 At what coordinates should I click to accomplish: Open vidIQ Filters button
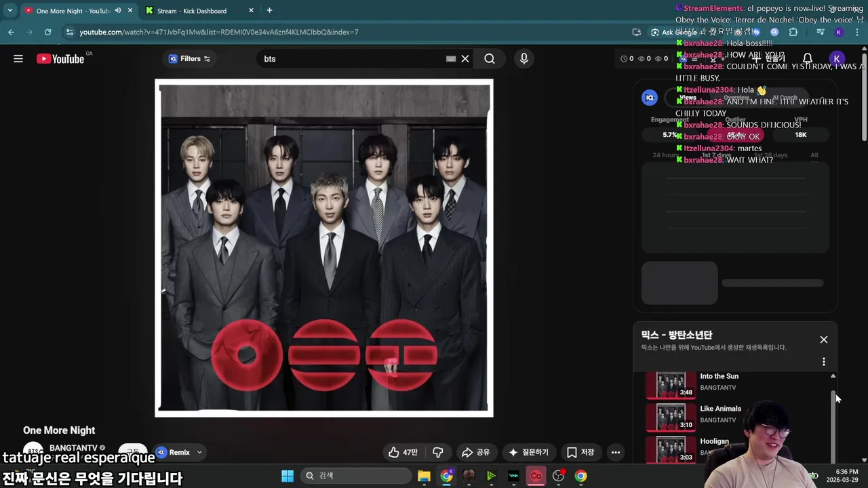[x=190, y=59]
